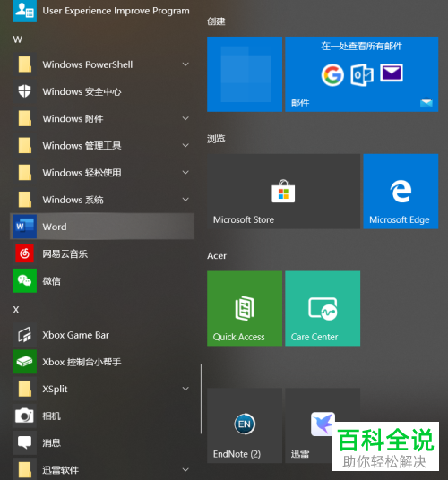Click the 浏览 tile group heading
This screenshot has width=448, height=480.
(216, 139)
